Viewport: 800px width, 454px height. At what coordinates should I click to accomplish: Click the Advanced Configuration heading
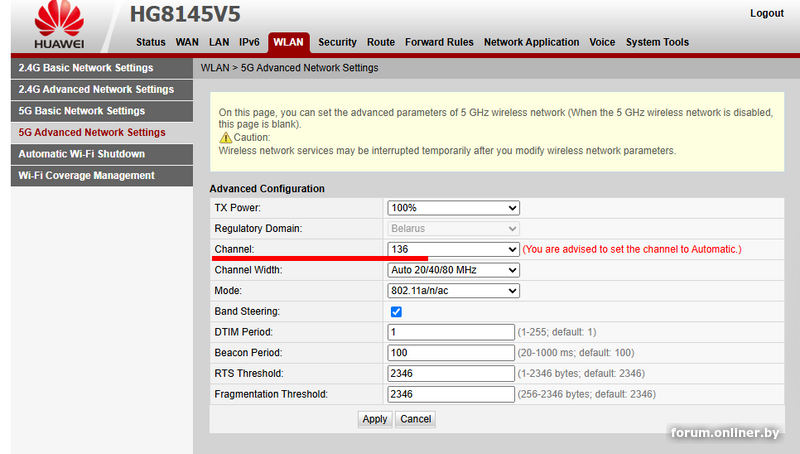pyautogui.click(x=267, y=189)
